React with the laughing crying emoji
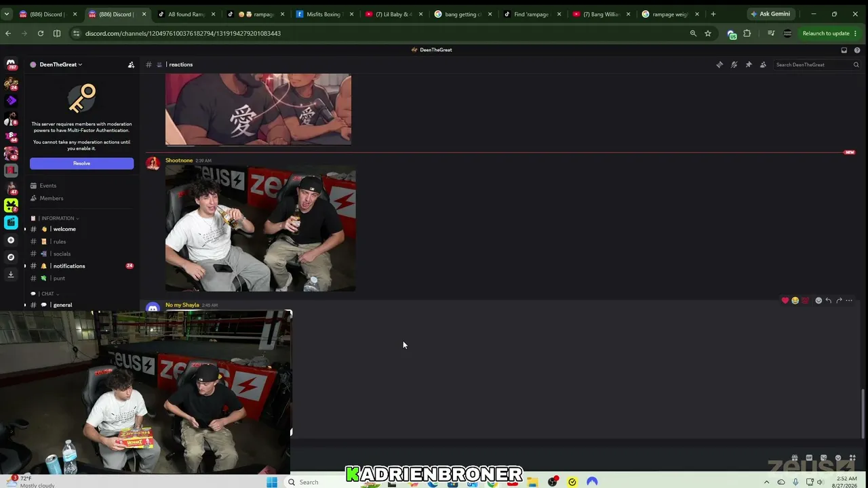Image resolution: width=868 pixels, height=488 pixels. click(x=795, y=300)
